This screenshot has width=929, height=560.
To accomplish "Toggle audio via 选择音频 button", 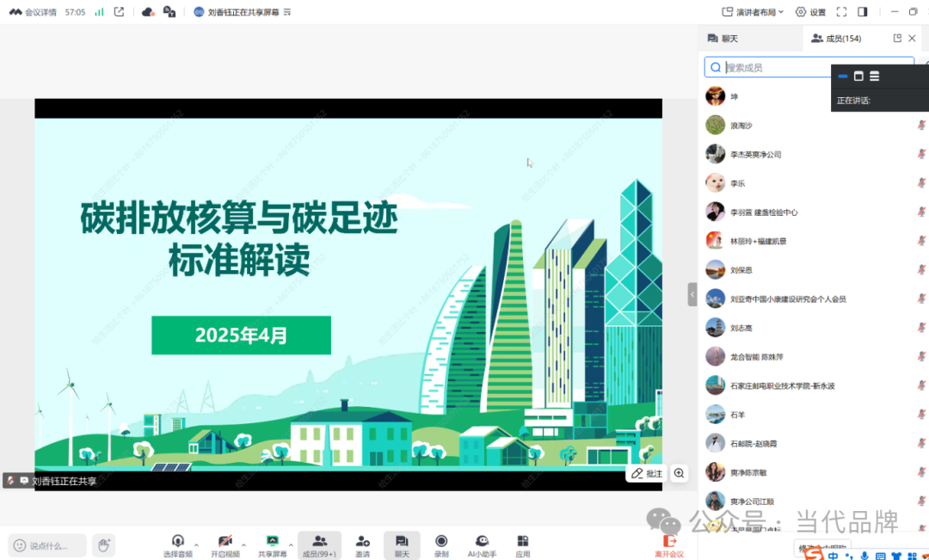I will coord(178,545).
